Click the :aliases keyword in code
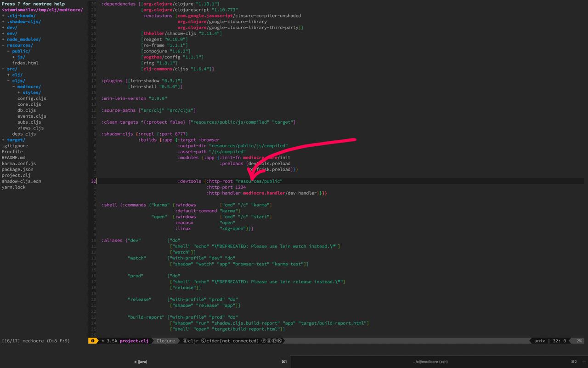This screenshot has height=368, width=588. click(x=112, y=241)
